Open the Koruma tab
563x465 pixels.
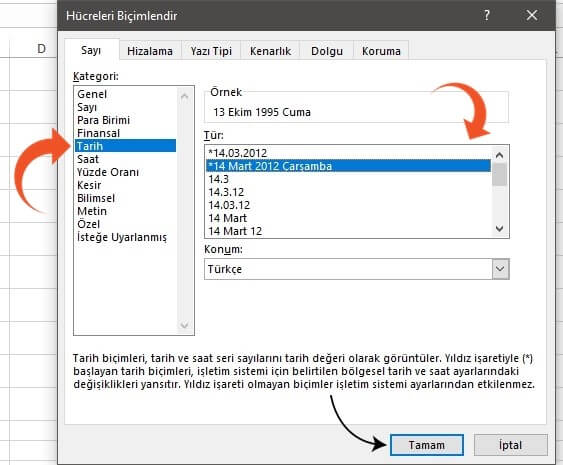(x=381, y=51)
